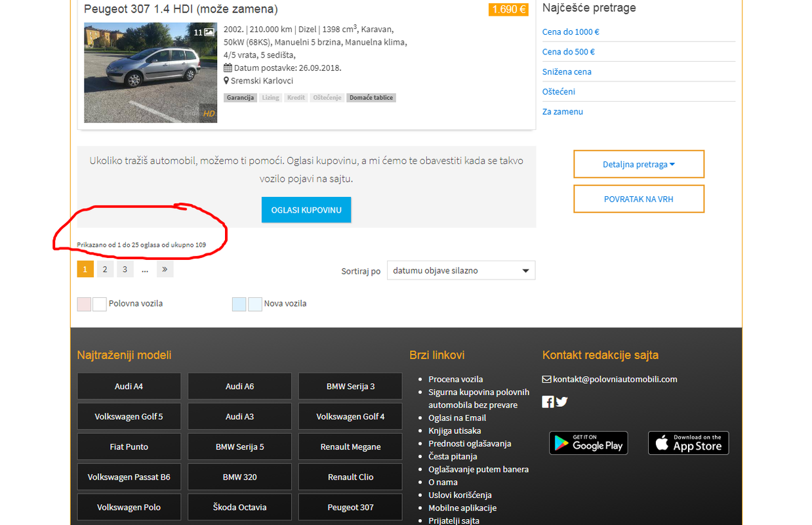Select BMW 320 model button
The image size is (812, 525).
[x=239, y=476]
